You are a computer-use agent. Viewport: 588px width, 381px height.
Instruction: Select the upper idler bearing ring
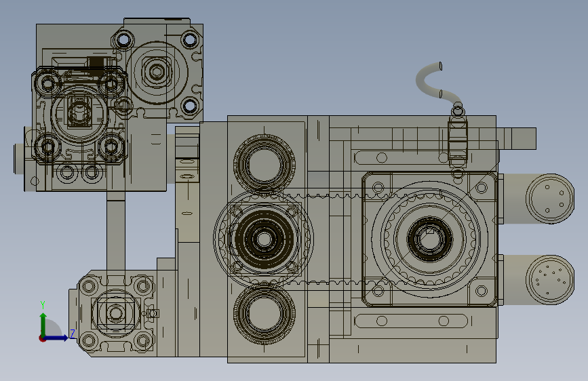coord(264,164)
